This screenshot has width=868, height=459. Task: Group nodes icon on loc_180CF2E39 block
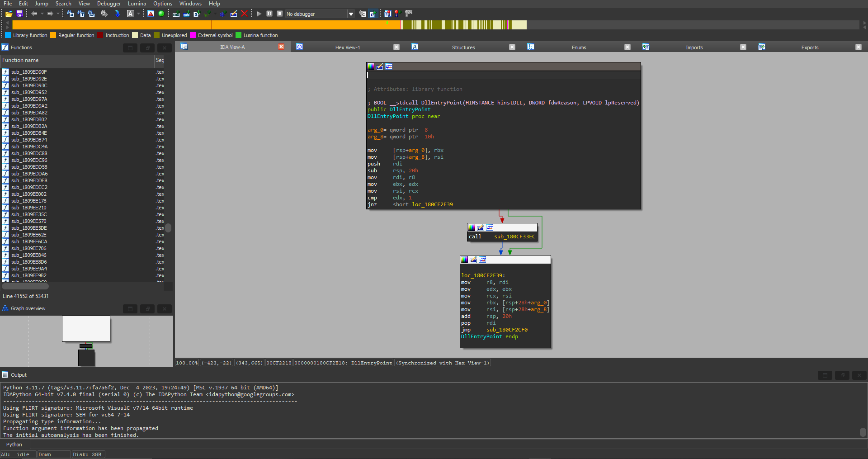(482, 260)
